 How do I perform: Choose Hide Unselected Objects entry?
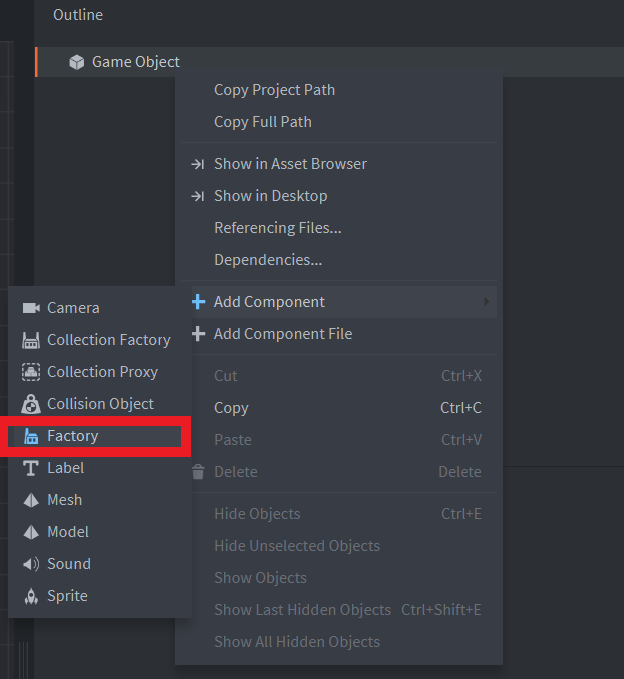tap(339, 546)
